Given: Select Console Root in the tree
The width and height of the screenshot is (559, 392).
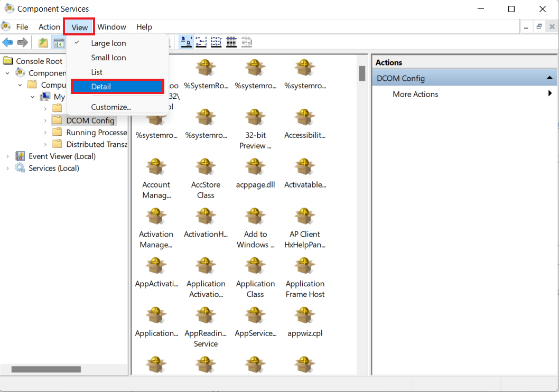Looking at the screenshot, I should (x=39, y=61).
